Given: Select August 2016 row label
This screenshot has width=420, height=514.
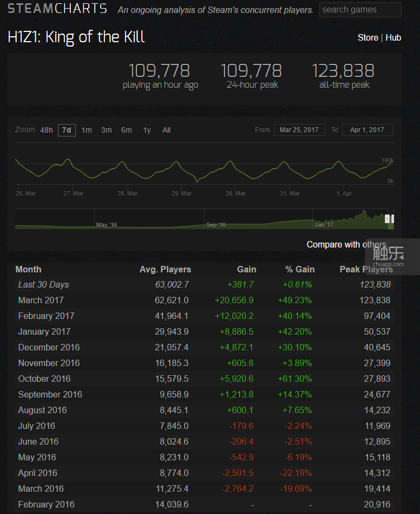Looking at the screenshot, I should coord(42,411).
